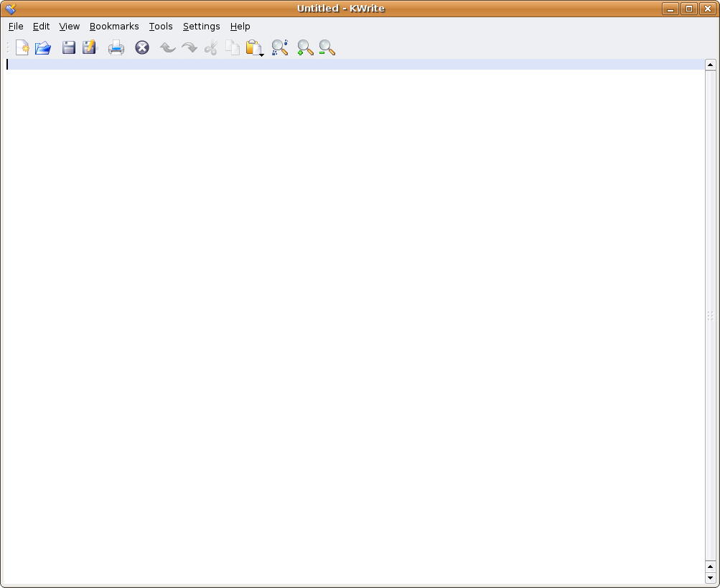Zoom out with the minus magnifier
720x588 pixels.
point(327,48)
